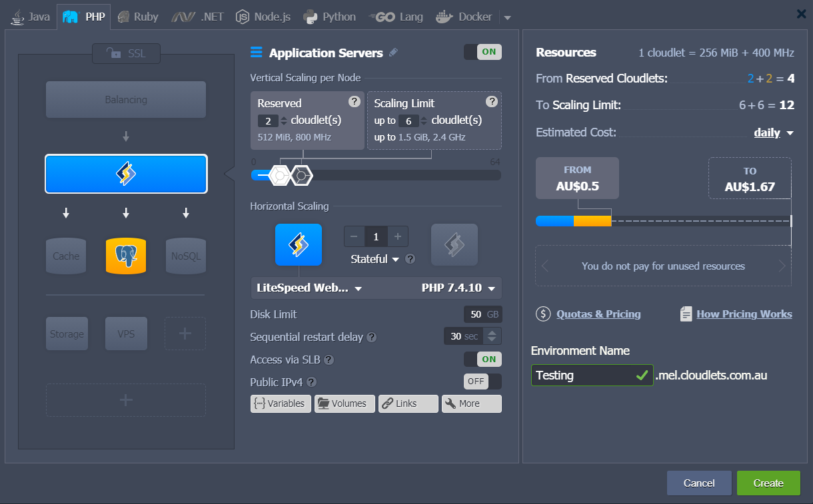Image resolution: width=813 pixels, height=504 pixels.
Task: Change the daily estimated cost period
Action: (x=774, y=132)
